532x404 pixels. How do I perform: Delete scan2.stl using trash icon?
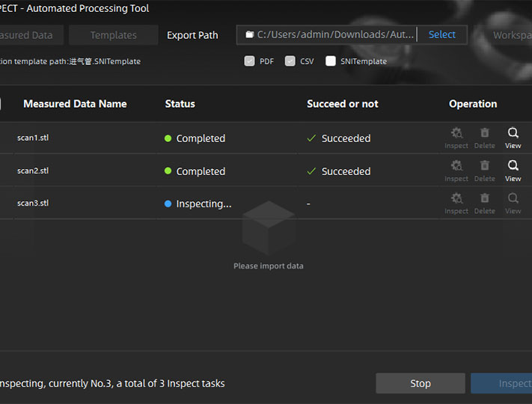(484, 167)
